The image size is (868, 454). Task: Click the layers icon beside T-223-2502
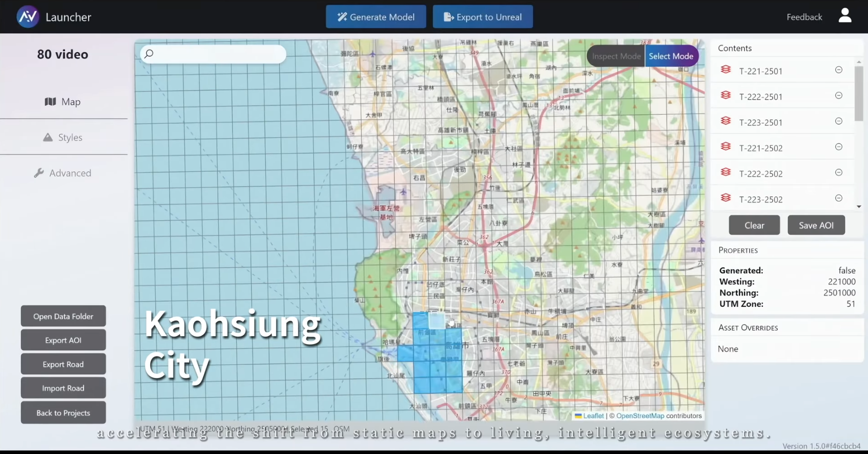(726, 198)
